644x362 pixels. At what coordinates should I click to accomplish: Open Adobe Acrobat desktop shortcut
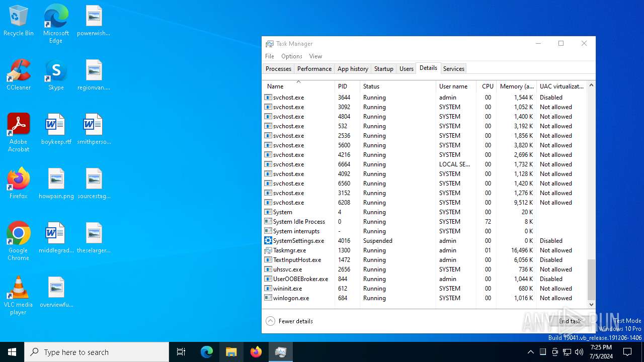point(19,133)
